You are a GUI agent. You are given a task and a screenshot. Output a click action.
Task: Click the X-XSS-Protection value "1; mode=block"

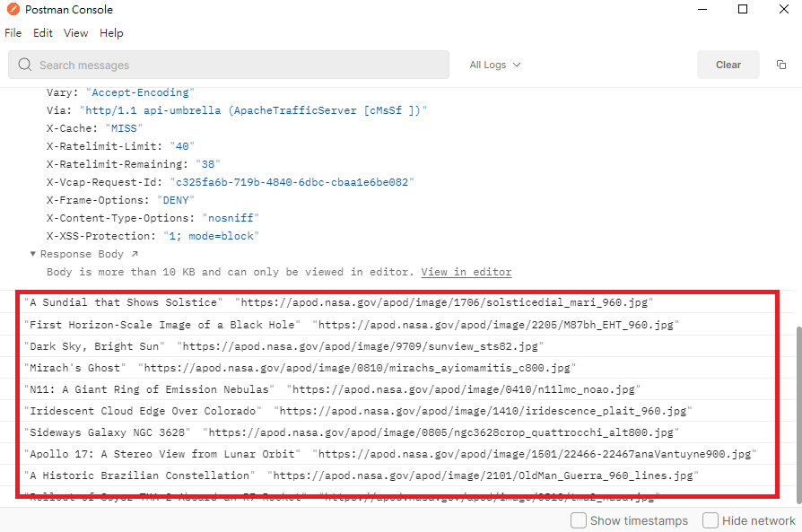coord(211,236)
